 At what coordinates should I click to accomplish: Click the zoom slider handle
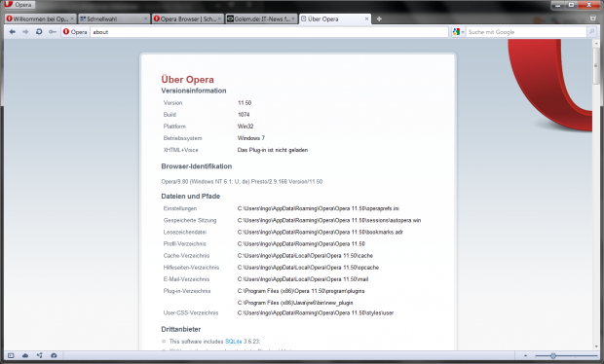pos(553,356)
